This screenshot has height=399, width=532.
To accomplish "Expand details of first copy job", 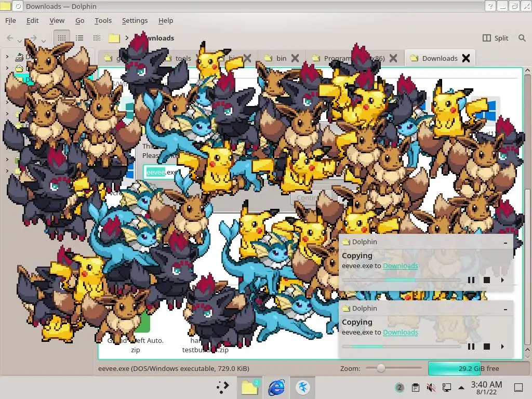I will pos(502,280).
